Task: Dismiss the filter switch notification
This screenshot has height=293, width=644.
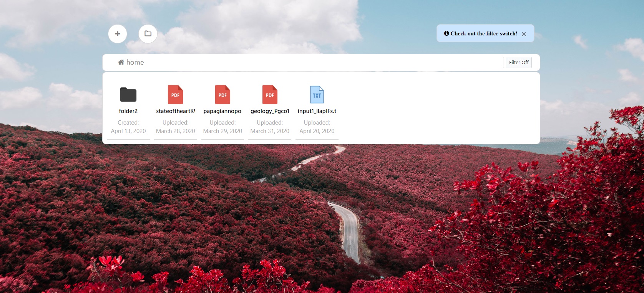Action: (524, 34)
